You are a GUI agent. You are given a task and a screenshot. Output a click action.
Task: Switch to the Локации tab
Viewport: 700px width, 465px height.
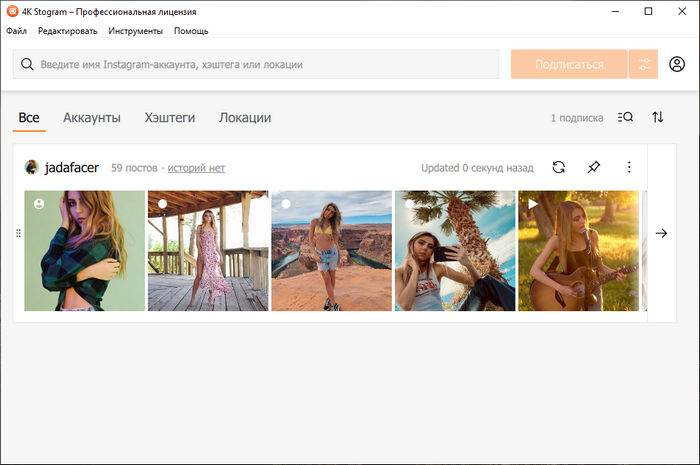click(x=245, y=118)
